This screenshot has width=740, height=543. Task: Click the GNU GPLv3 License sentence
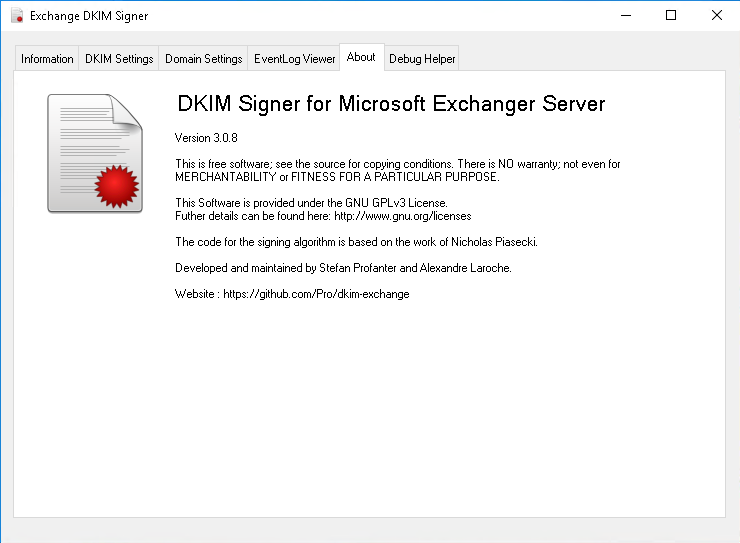(x=311, y=203)
